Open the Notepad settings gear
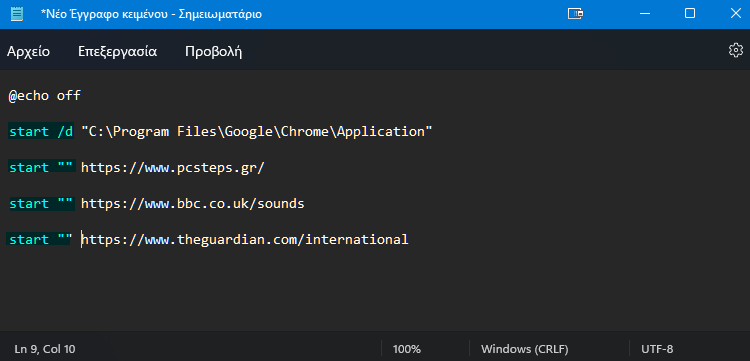 (x=735, y=51)
